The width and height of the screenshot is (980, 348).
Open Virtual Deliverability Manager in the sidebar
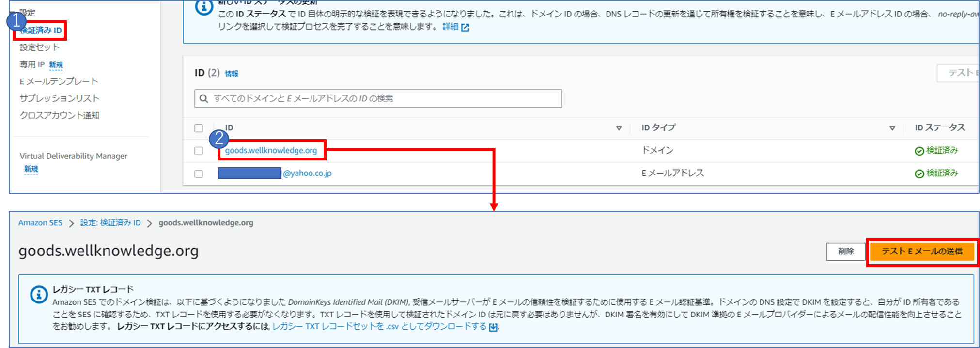click(74, 156)
